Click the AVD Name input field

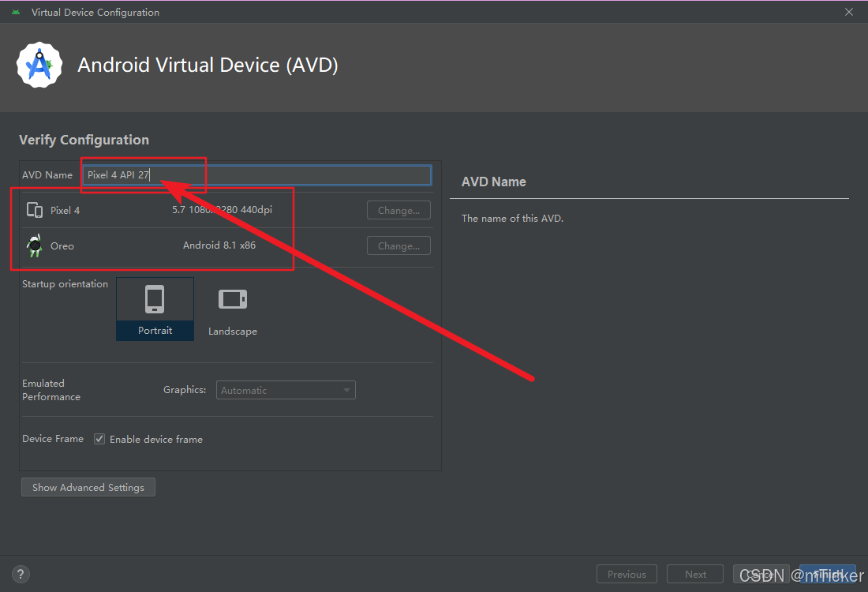[x=257, y=175]
